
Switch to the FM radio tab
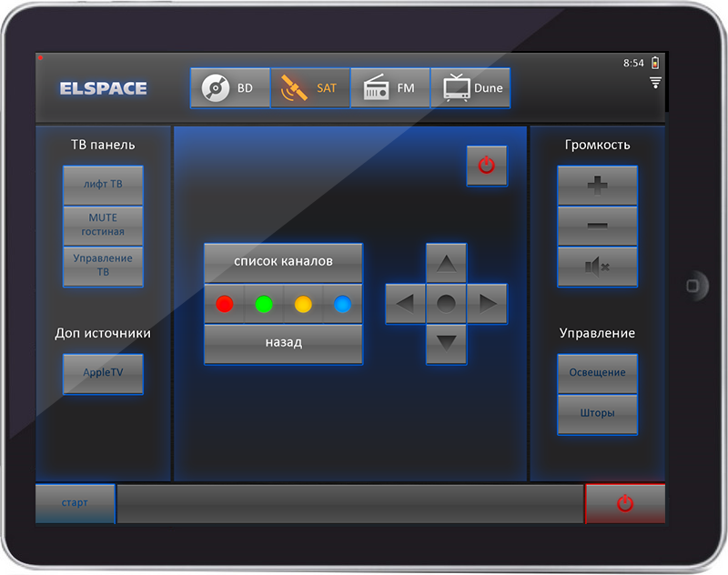389,88
